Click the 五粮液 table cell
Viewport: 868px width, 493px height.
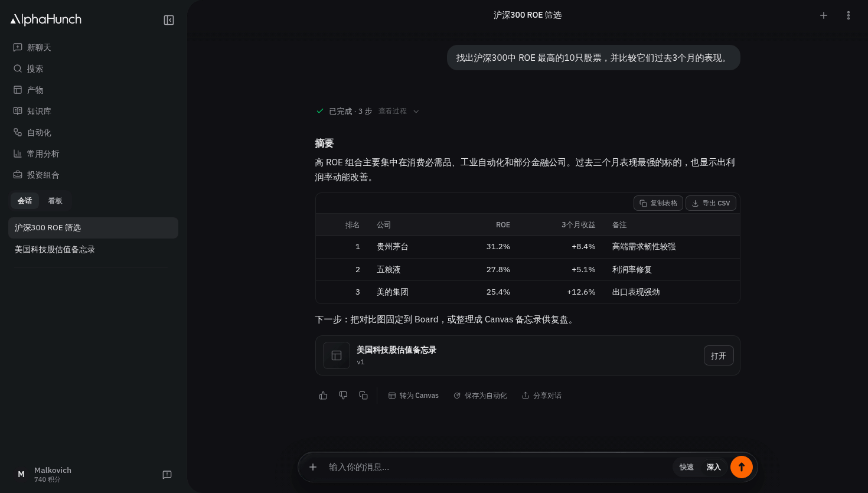(389, 270)
